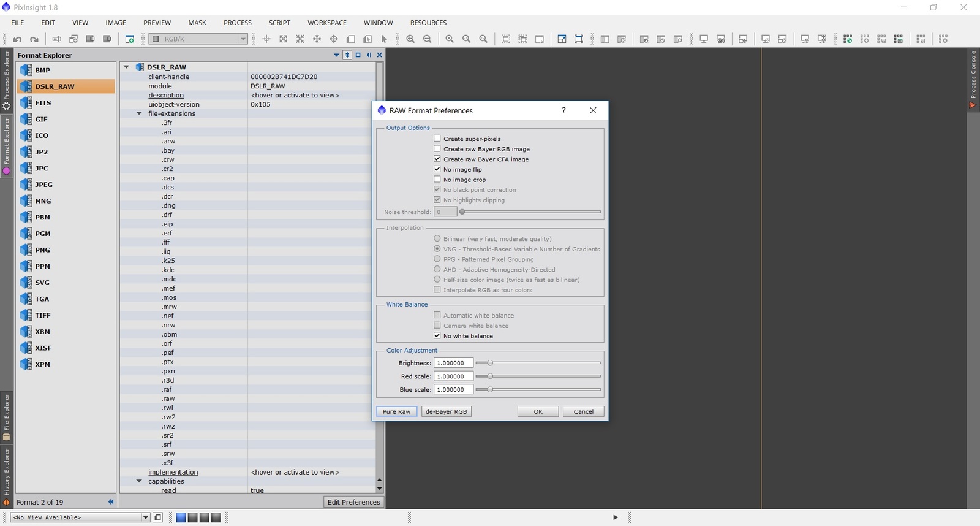Select the BMP format icon in Format Explorer
Viewport: 980px width, 526px height.
(x=26, y=70)
